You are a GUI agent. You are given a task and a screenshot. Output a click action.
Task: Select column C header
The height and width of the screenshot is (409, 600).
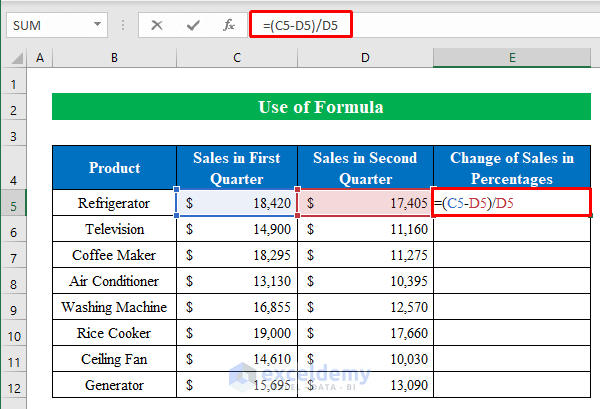237,59
